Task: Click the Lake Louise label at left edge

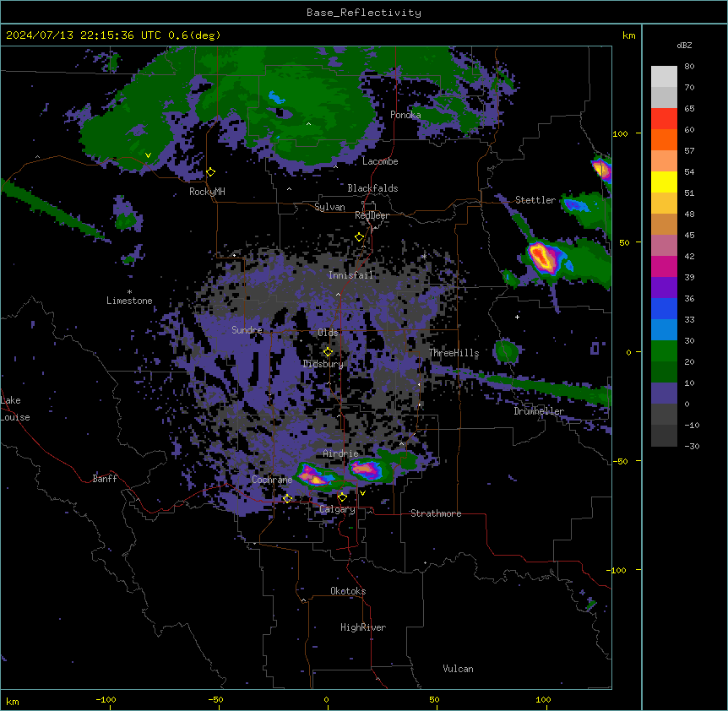Action: point(15,409)
